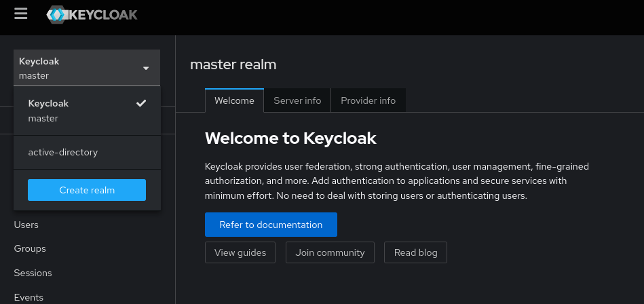The image size is (644, 304).
Task: Switch to the active-directory realm
Action: click(x=87, y=153)
